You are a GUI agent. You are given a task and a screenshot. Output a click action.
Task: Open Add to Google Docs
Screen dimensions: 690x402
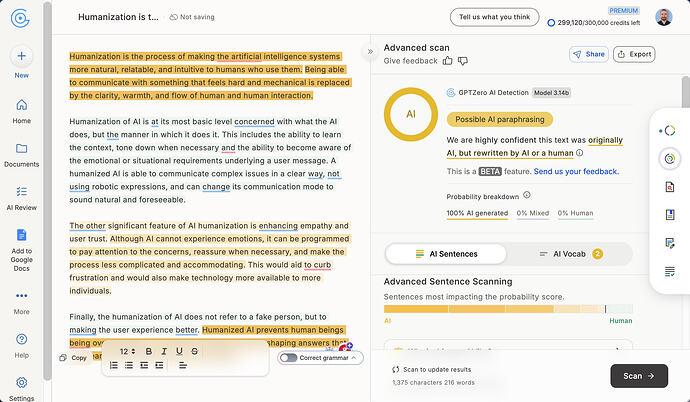pyautogui.click(x=22, y=250)
